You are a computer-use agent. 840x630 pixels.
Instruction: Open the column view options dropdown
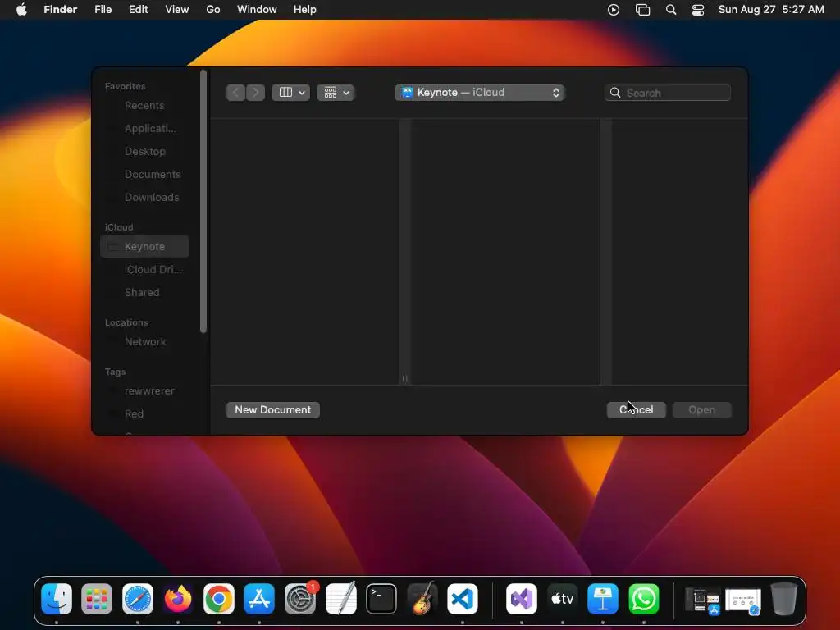pos(290,93)
